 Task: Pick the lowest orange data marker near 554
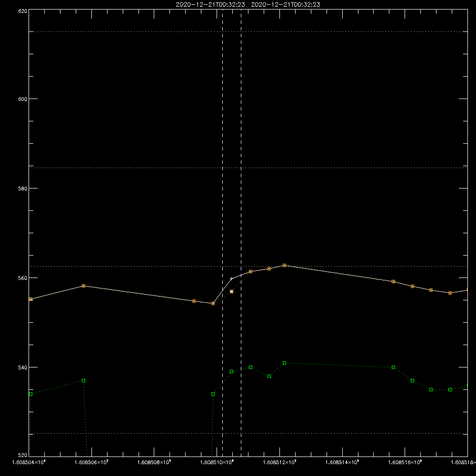point(213,303)
